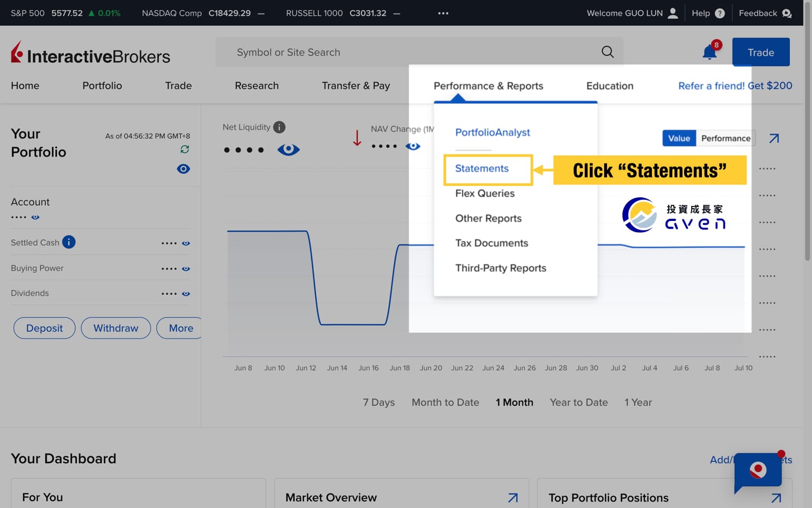Click the ticker bar three-dots menu

click(443, 13)
